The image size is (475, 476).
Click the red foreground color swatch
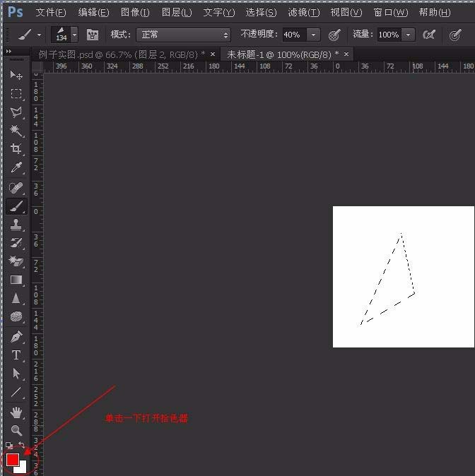(13, 460)
